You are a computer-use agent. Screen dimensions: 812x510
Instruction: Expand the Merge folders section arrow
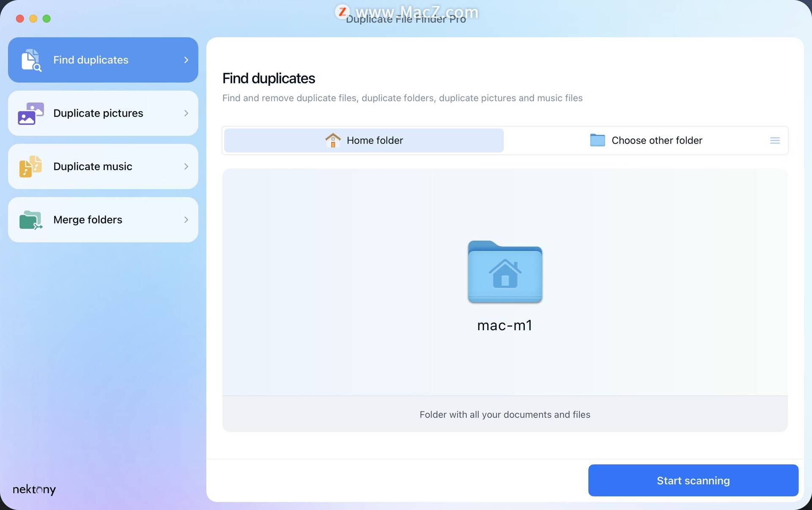186,220
